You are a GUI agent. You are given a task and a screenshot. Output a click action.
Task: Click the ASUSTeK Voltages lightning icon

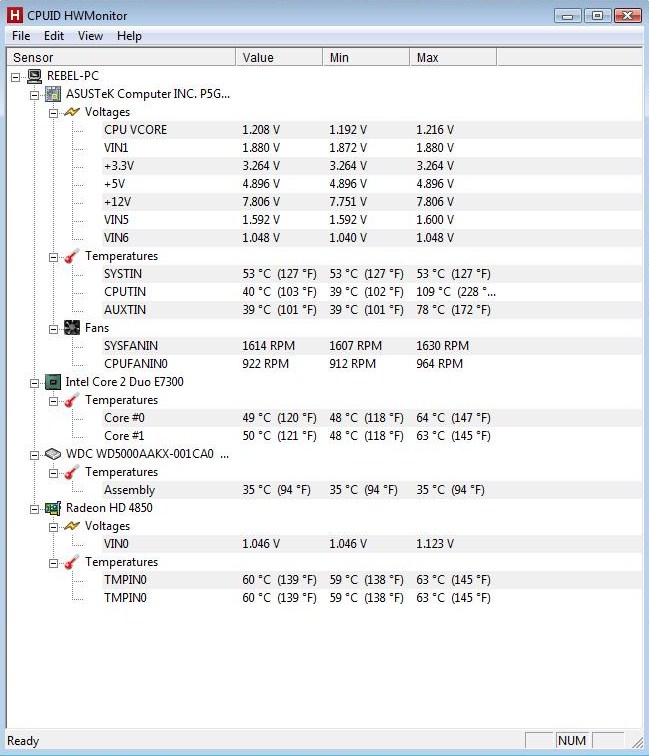click(x=72, y=112)
